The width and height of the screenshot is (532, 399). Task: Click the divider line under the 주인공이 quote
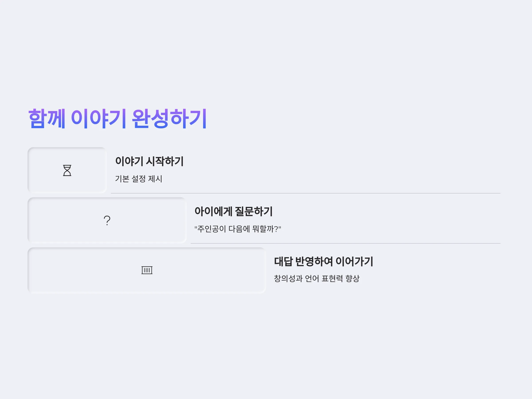345,243
